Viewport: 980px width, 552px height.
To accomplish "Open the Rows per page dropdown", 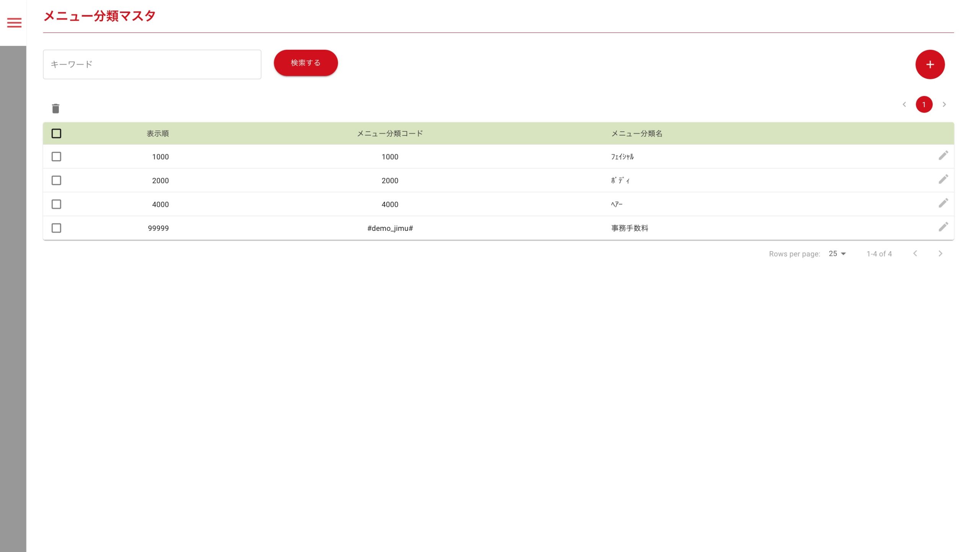I will [837, 254].
